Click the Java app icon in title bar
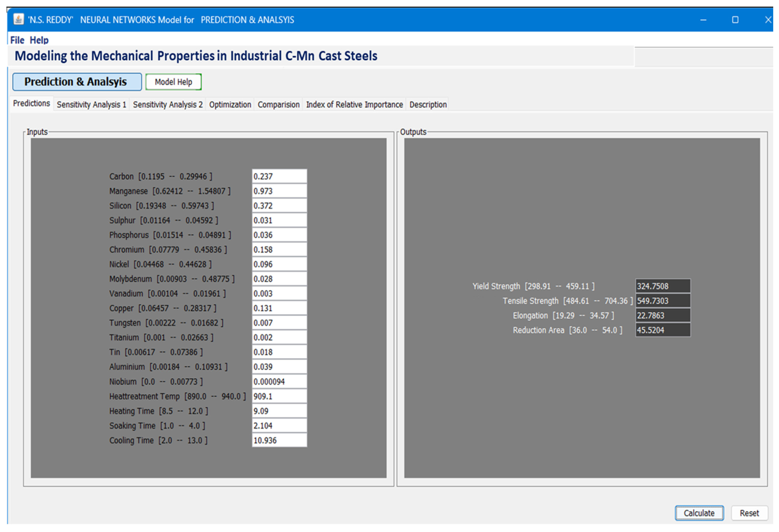The width and height of the screenshot is (779, 532). point(18,19)
